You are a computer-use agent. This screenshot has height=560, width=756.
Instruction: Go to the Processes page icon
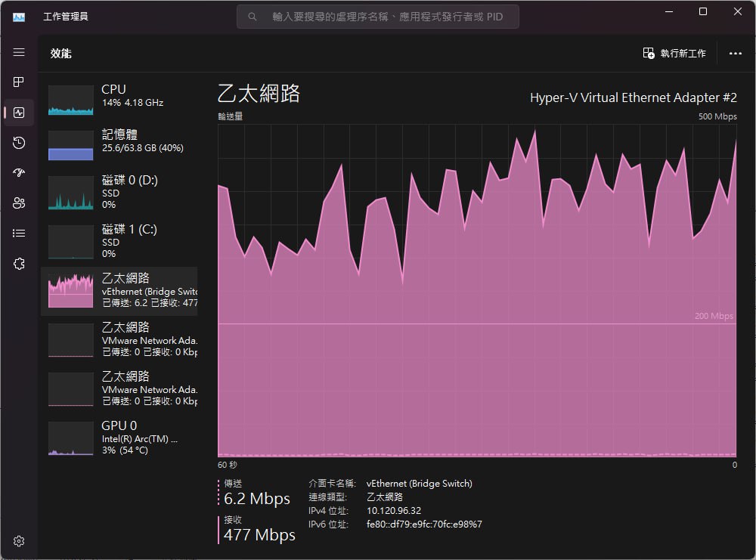pyautogui.click(x=19, y=82)
